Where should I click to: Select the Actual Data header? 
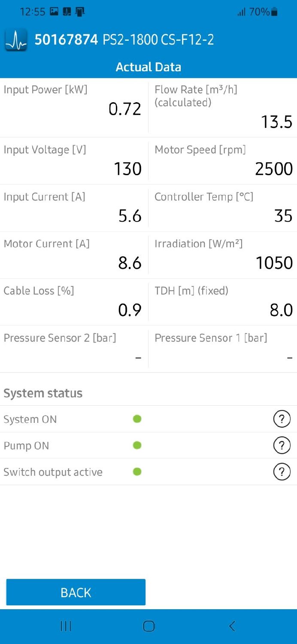pyautogui.click(x=148, y=67)
